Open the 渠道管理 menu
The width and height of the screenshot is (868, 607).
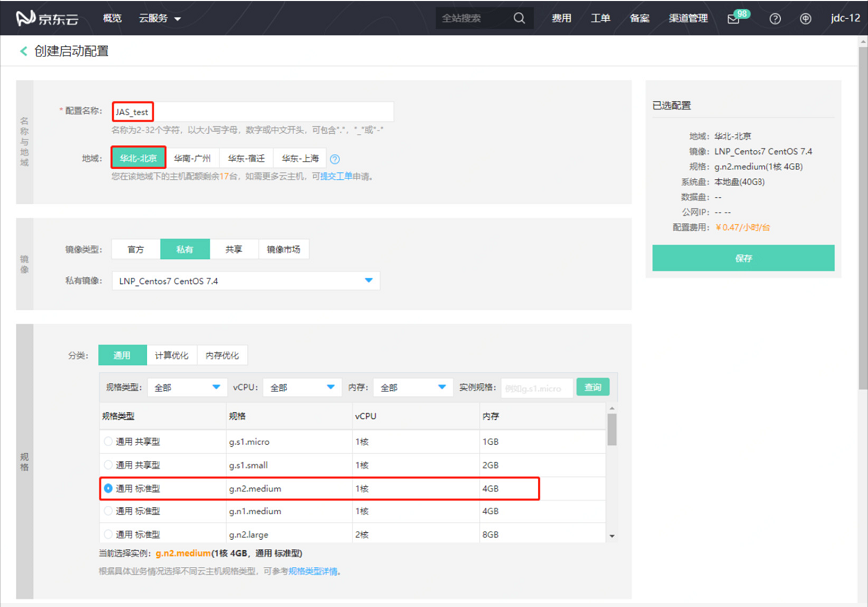click(688, 18)
